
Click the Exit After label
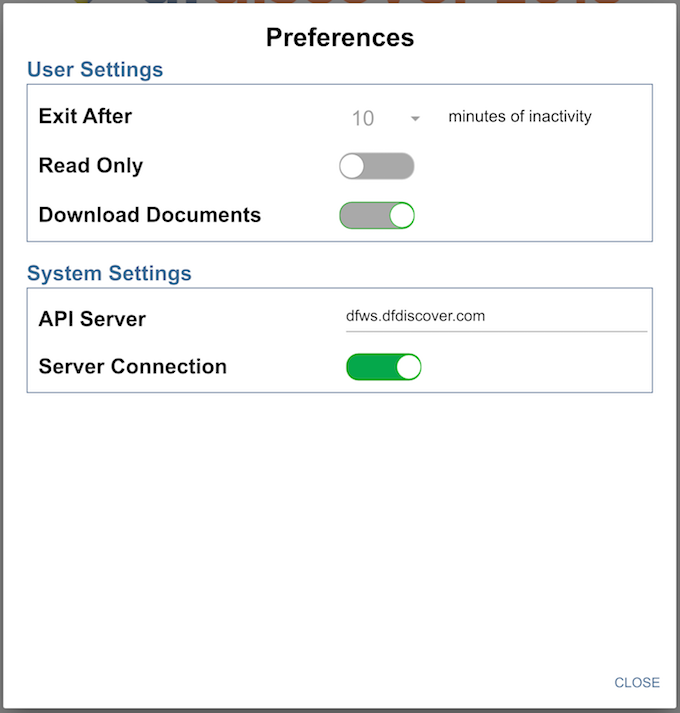point(86,116)
